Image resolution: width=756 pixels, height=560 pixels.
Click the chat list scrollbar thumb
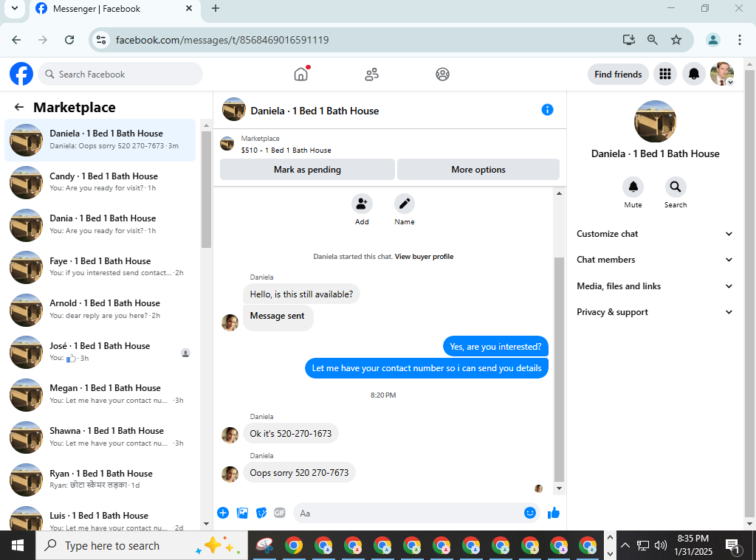tap(207, 189)
